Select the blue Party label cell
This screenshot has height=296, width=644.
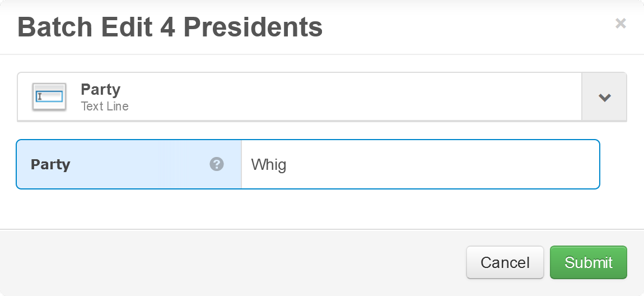coord(129,164)
